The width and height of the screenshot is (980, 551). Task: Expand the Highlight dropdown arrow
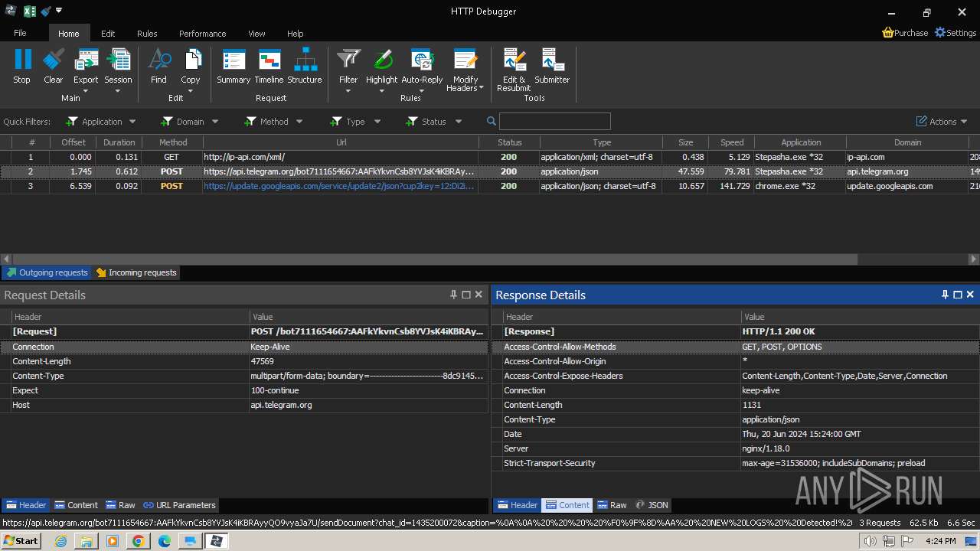pos(382,91)
